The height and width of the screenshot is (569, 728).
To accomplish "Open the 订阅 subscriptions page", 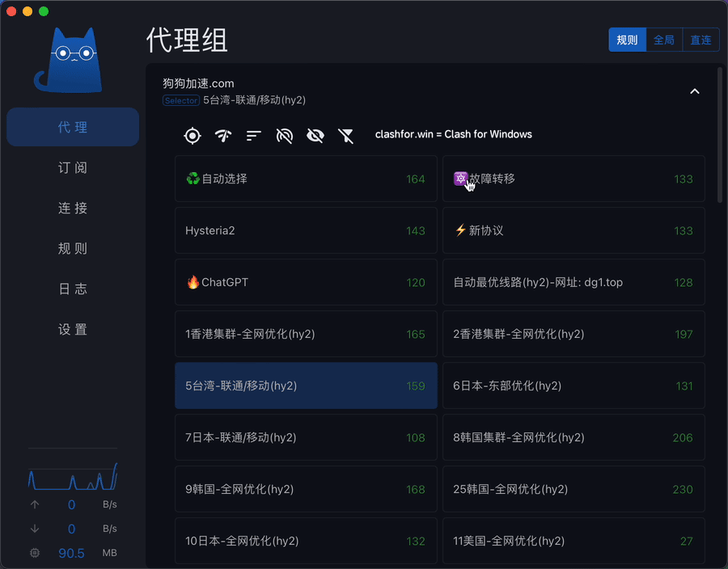I will point(73,167).
